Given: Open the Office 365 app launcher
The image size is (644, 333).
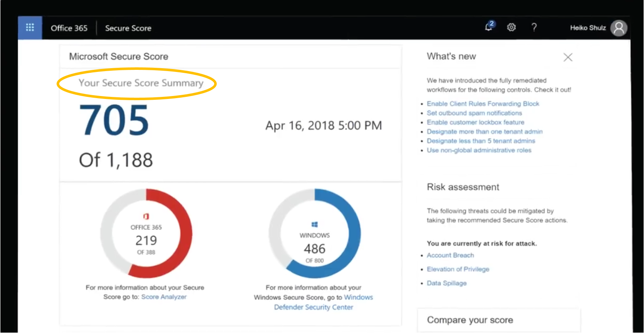Looking at the screenshot, I should tap(30, 27).
